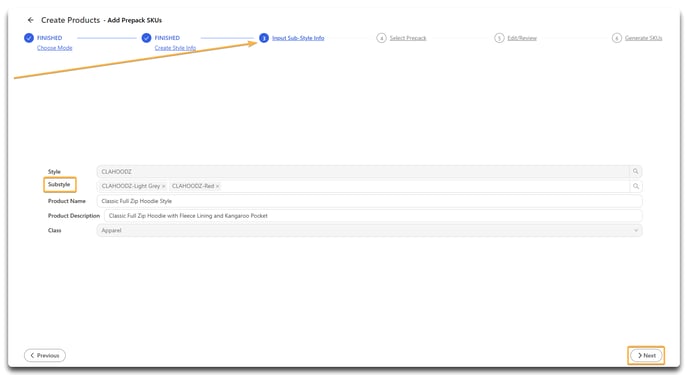Select step 3 circle for Input Sub-Style Info
The height and width of the screenshot is (375, 688).
(264, 38)
